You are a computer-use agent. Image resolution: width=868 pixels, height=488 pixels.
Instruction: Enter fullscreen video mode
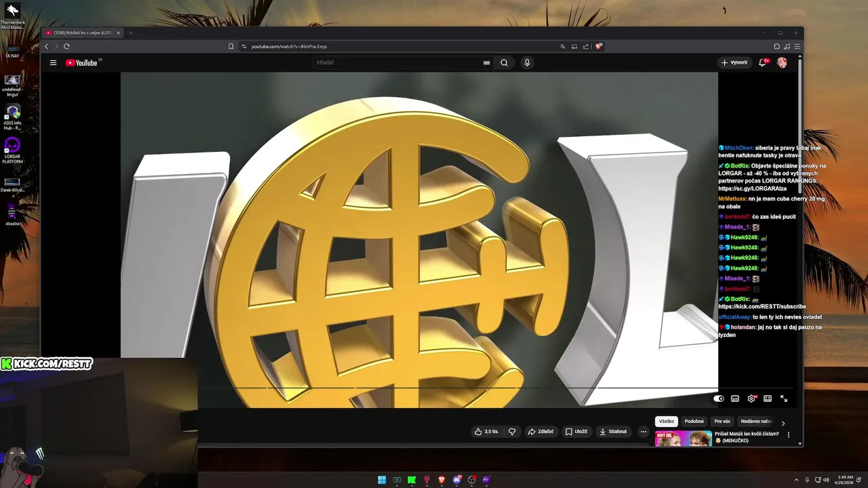(784, 399)
